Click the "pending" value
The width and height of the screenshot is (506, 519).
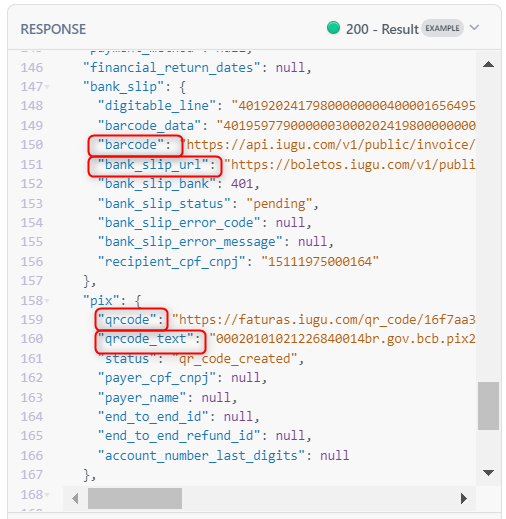pyautogui.click(x=279, y=204)
